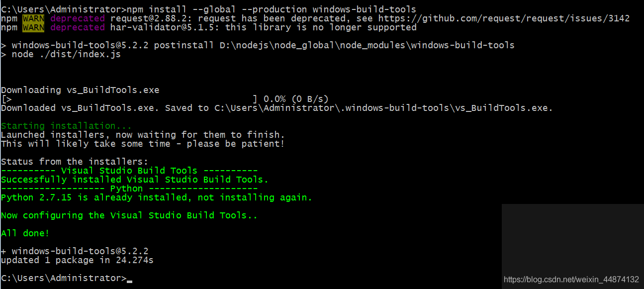The image size is (644, 289).
Task: Click the download progress bar
Action: pyautogui.click(x=129, y=99)
